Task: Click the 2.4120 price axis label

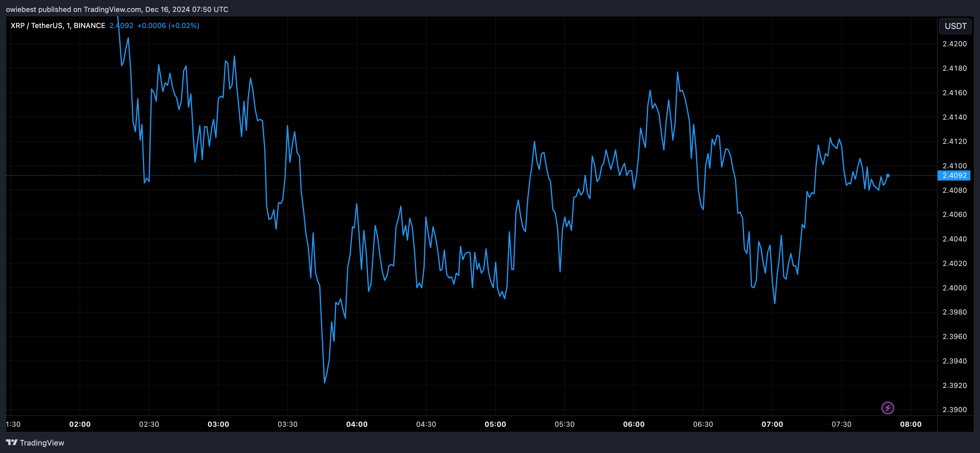Action: coord(955,141)
